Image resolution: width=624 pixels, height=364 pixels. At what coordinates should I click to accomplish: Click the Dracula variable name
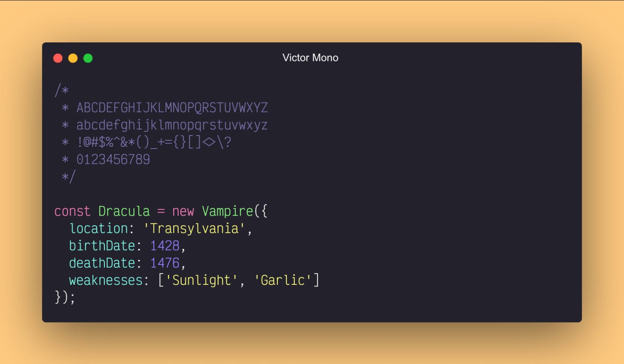coord(124,211)
